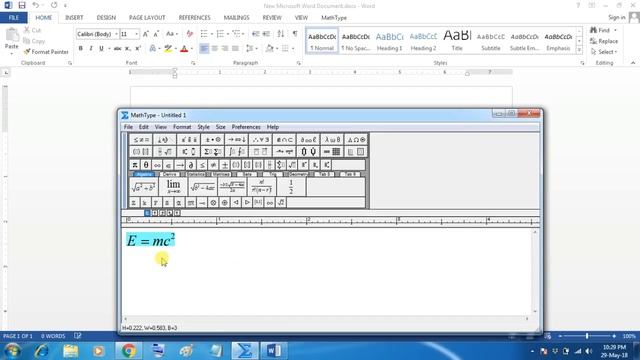Screen dimensions: 640x360
Task: Click the Find button in Editing group
Action: (x=600, y=30)
